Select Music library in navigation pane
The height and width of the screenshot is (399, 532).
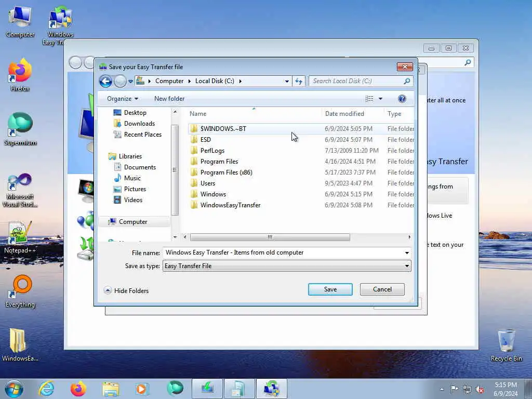point(132,178)
